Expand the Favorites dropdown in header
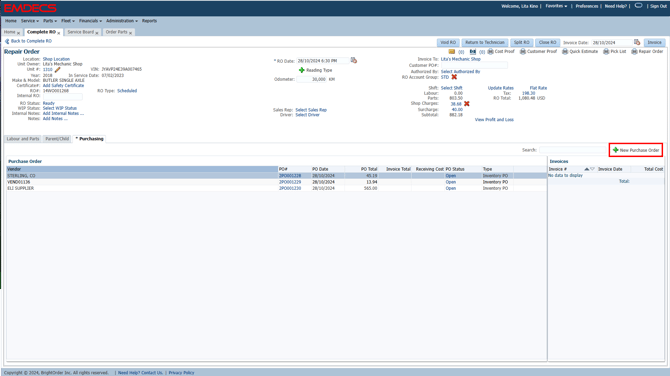This screenshot has width=670, height=376. click(x=556, y=6)
